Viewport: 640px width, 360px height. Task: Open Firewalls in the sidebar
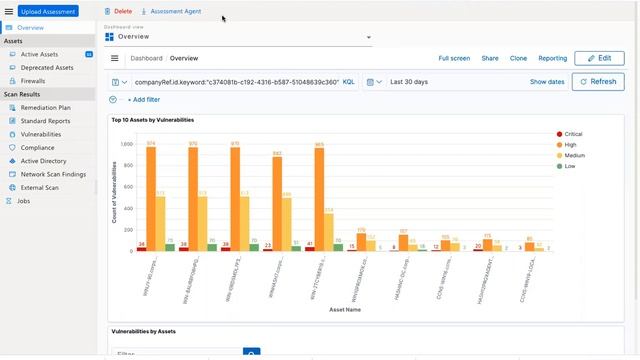[x=33, y=81]
